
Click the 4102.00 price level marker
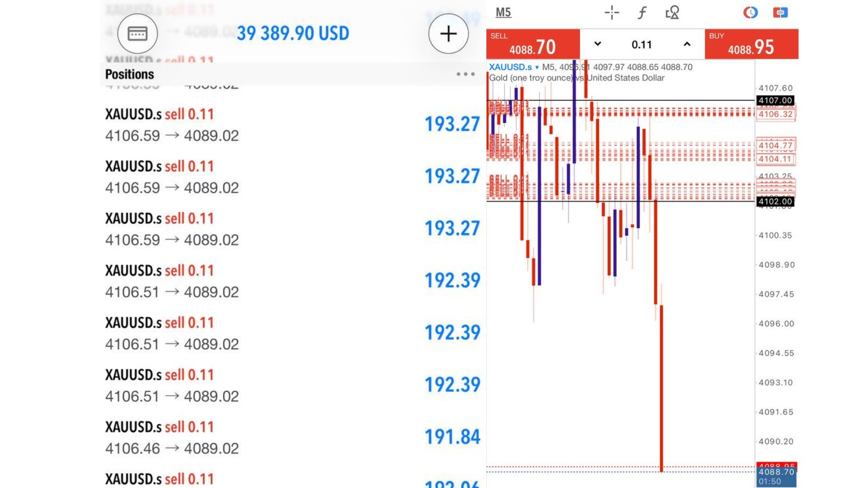775,202
